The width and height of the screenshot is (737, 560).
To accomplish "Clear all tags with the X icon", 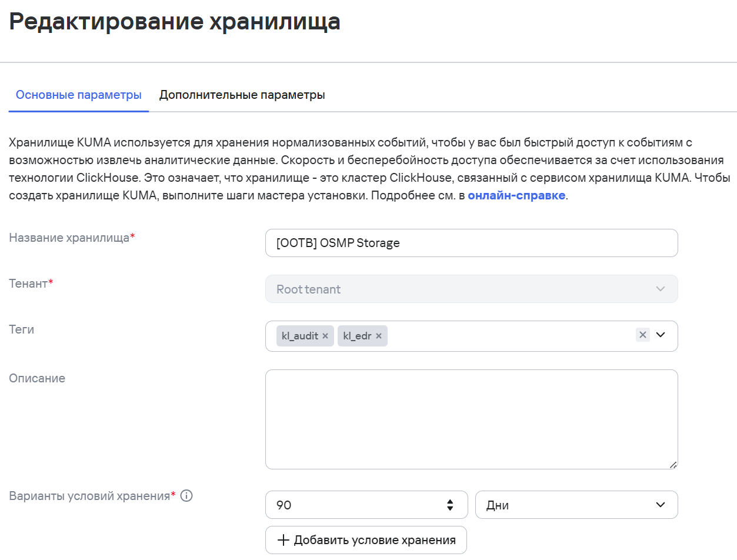I will tap(642, 335).
